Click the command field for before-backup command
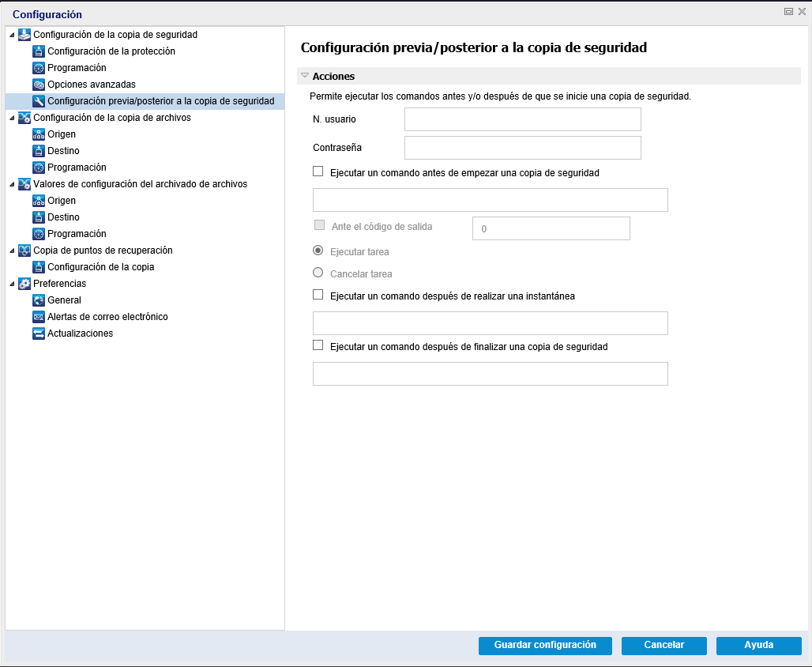The height and width of the screenshot is (667, 812). [491, 200]
